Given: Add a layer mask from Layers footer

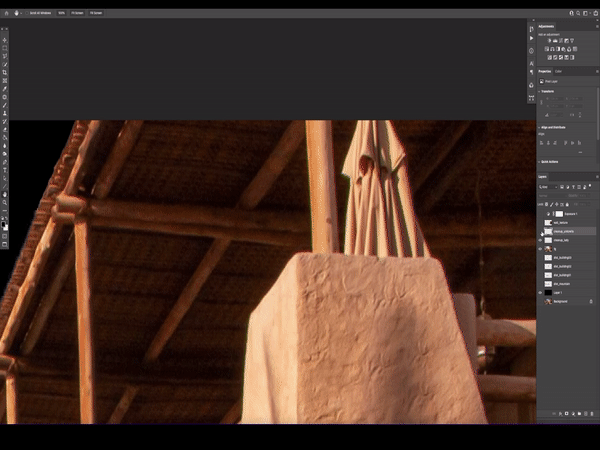Looking at the screenshot, I should click(x=567, y=414).
